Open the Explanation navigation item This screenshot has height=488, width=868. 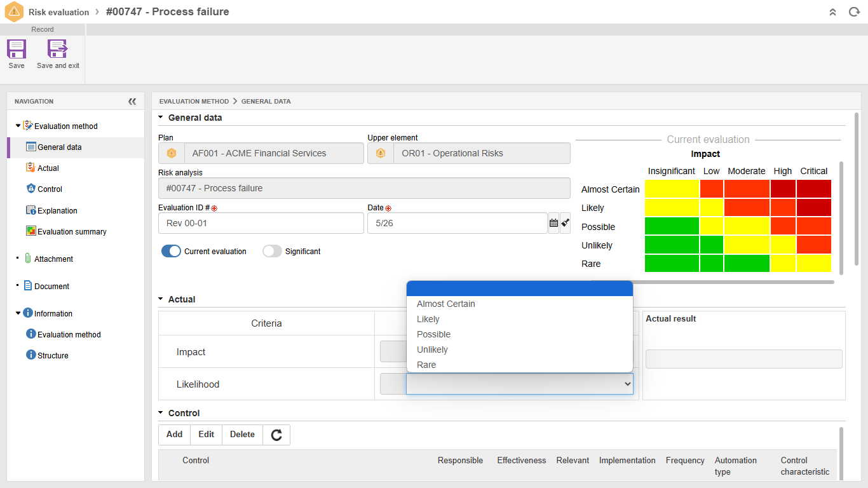[x=57, y=211]
